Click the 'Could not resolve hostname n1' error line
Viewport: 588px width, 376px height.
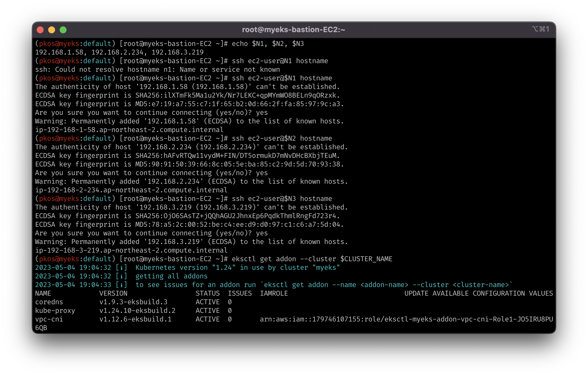157,69
